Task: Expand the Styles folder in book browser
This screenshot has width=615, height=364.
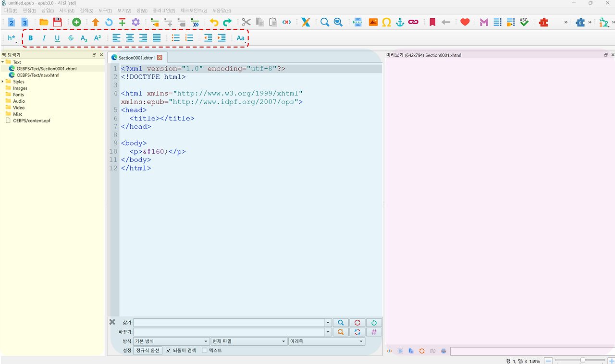Action: pyautogui.click(x=3, y=82)
